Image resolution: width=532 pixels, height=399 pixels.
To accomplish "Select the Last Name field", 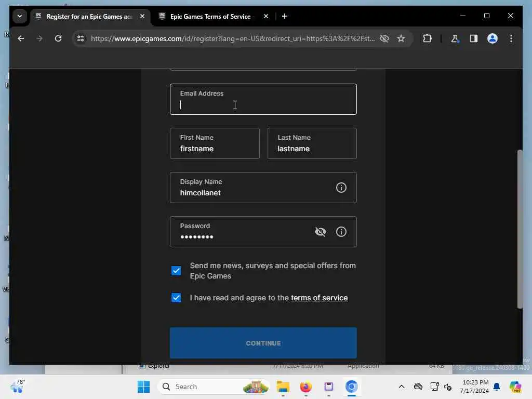I will [x=312, y=143].
